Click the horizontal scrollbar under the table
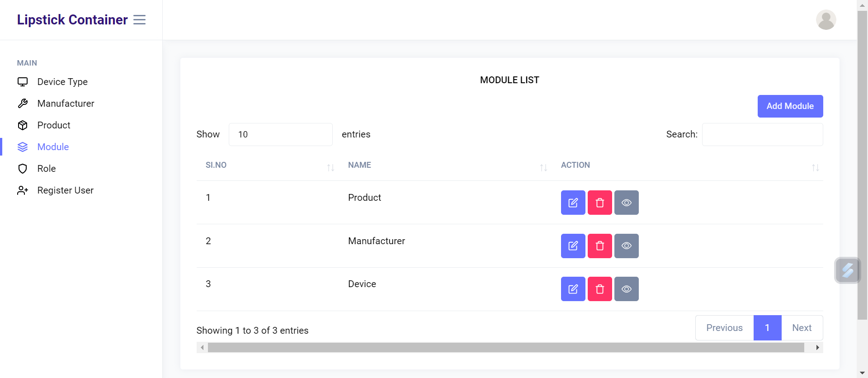The image size is (868, 378). pyautogui.click(x=505, y=347)
